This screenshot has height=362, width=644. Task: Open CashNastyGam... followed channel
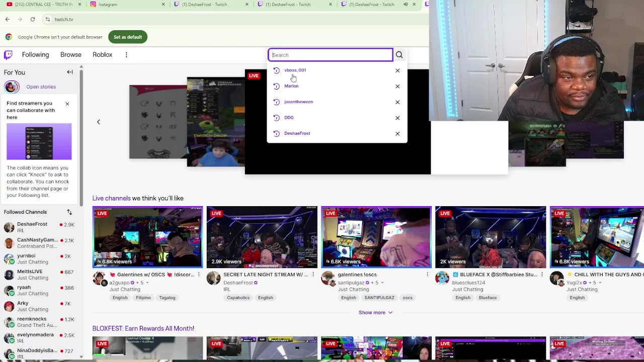coord(39,243)
